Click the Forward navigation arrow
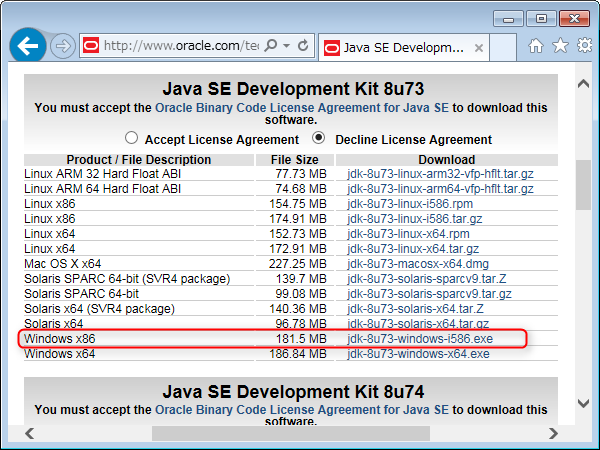The image size is (600, 450). click(63, 46)
